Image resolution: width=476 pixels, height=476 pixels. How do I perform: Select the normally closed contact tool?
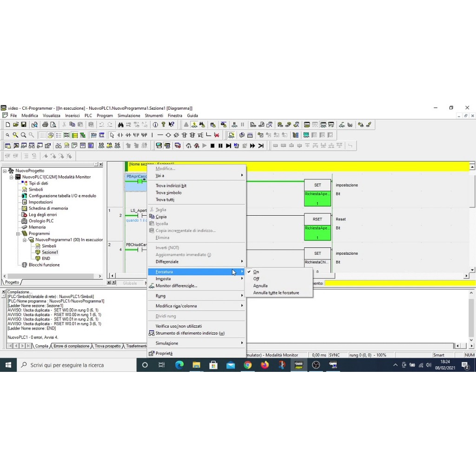point(128,135)
